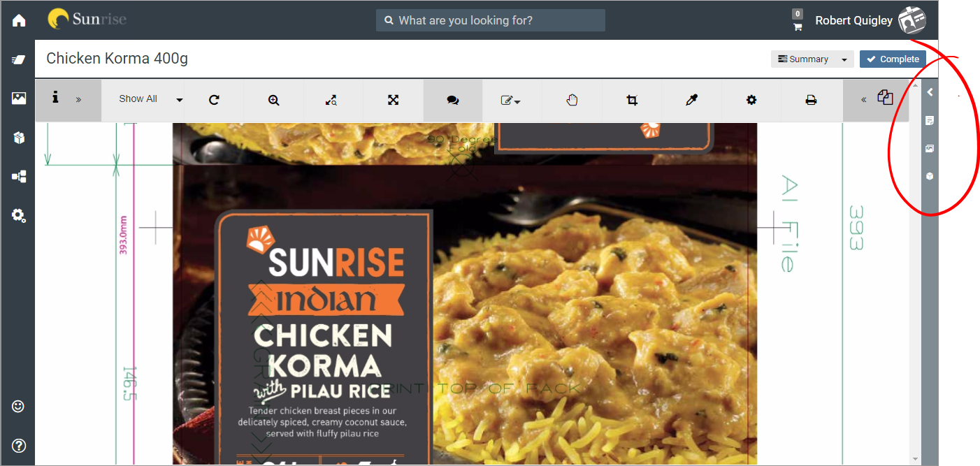The image size is (980, 466).
Task: Rotate or refresh the artwork view
Action: click(x=215, y=100)
